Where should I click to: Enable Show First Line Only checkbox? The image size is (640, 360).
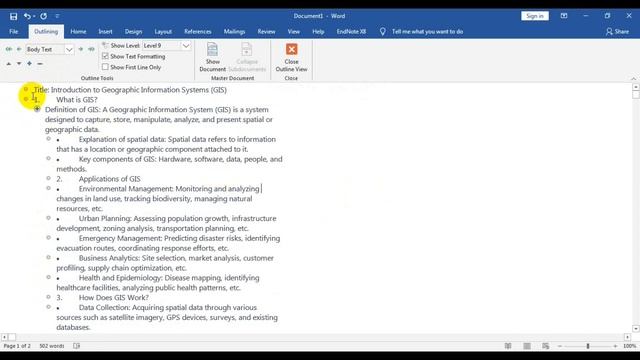pyautogui.click(x=105, y=67)
